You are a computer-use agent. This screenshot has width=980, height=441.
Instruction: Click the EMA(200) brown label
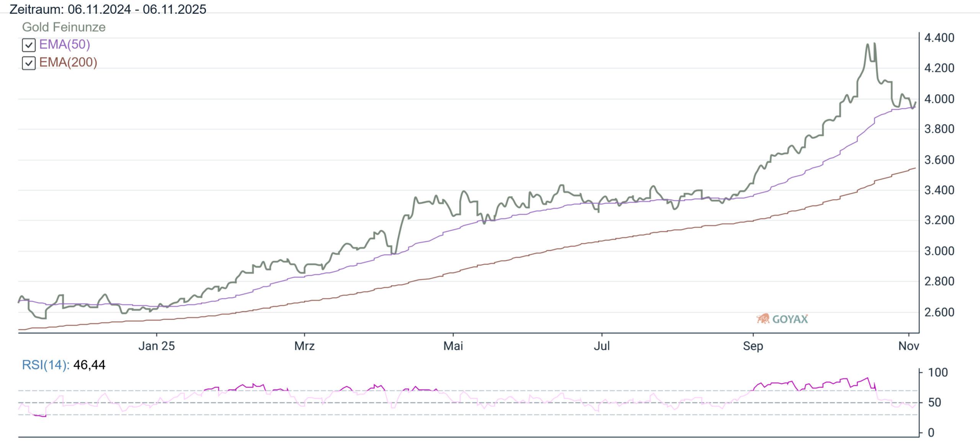[68, 62]
